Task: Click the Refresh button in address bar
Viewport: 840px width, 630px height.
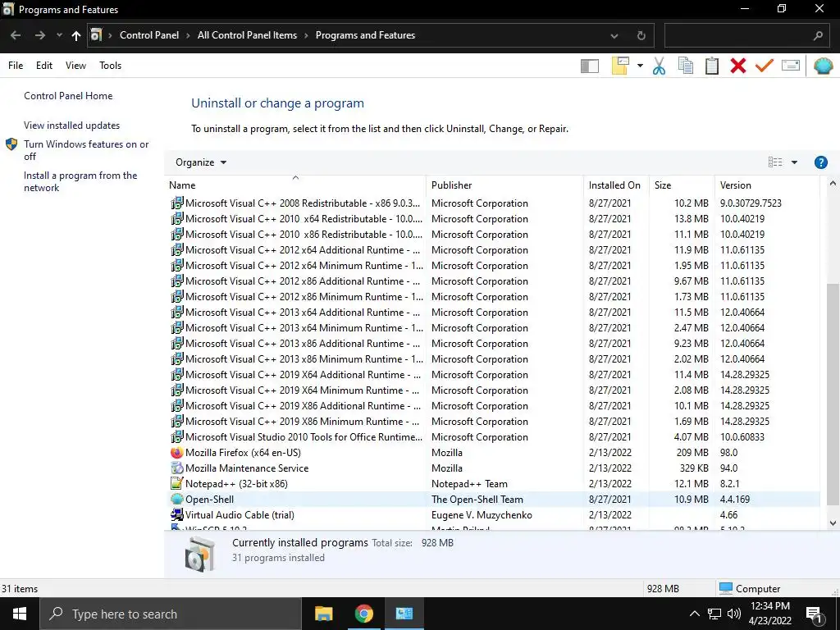Action: (641, 36)
